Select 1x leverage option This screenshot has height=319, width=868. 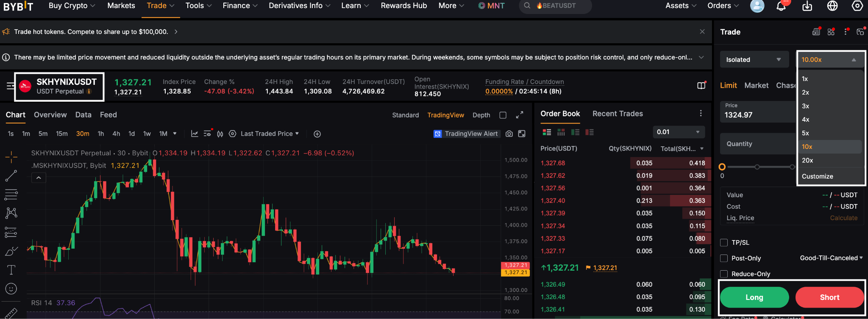[x=830, y=79]
